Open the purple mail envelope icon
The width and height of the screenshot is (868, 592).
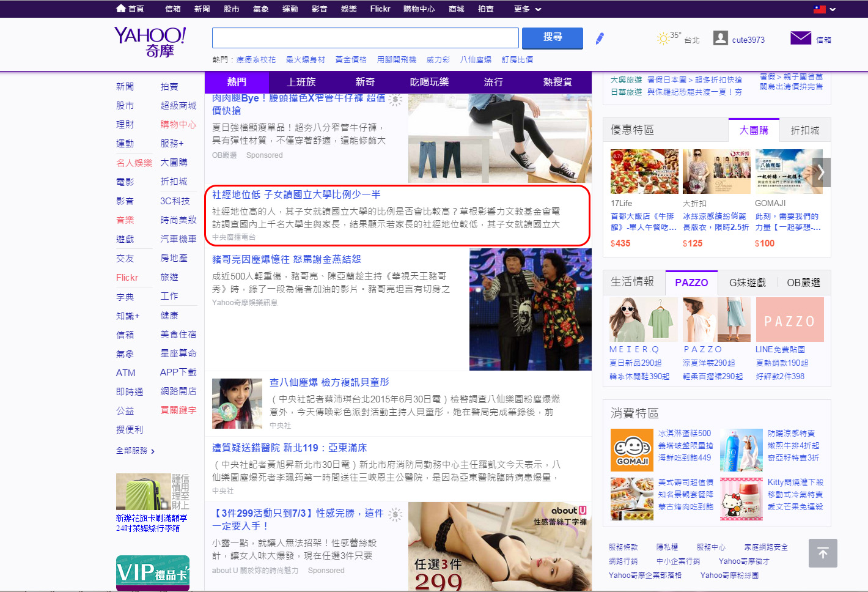[800, 38]
